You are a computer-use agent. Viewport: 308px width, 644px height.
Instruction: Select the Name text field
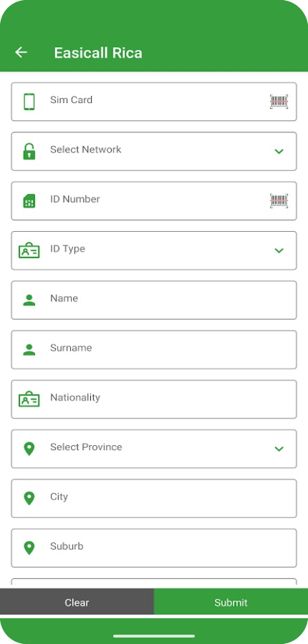(154, 301)
